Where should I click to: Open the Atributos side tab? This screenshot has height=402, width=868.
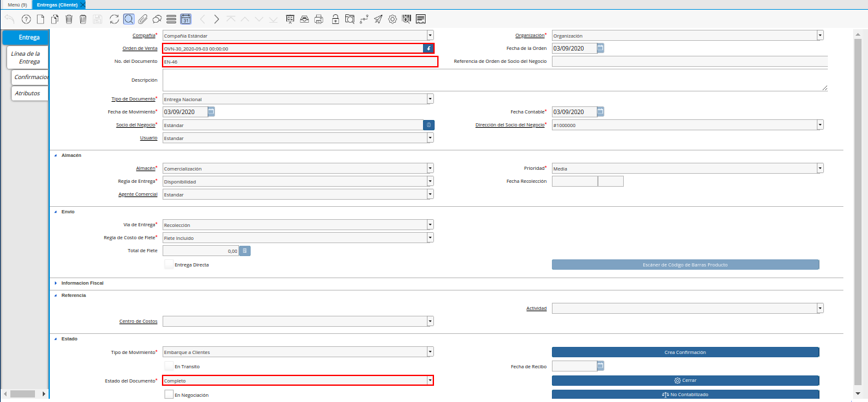[x=29, y=93]
